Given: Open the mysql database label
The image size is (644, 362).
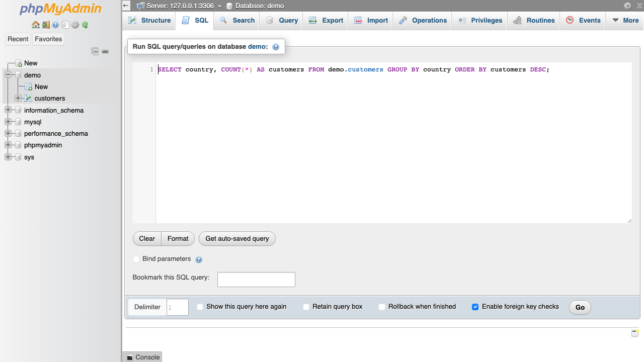Looking at the screenshot, I should click(x=33, y=122).
